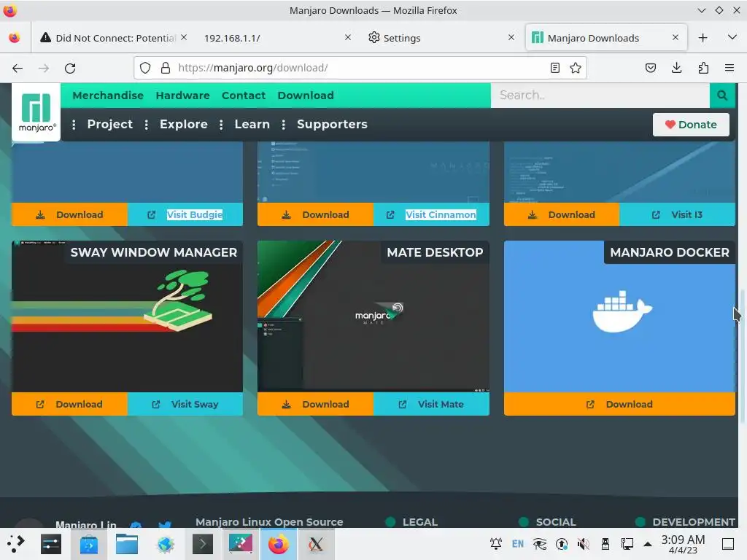Open the system settings taskbar icon
747x560 pixels.
(x=51, y=544)
